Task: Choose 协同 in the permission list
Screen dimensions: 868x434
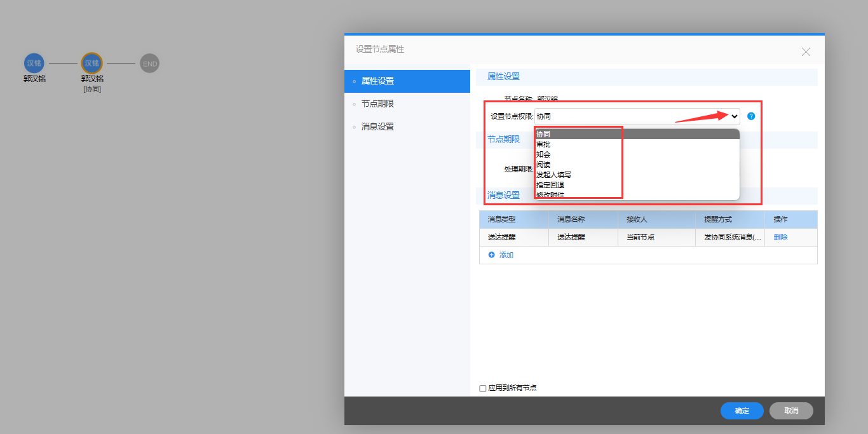Action: click(543, 134)
